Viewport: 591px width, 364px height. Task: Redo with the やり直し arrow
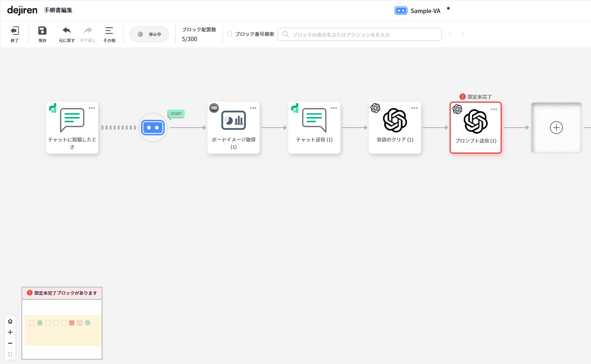(88, 31)
